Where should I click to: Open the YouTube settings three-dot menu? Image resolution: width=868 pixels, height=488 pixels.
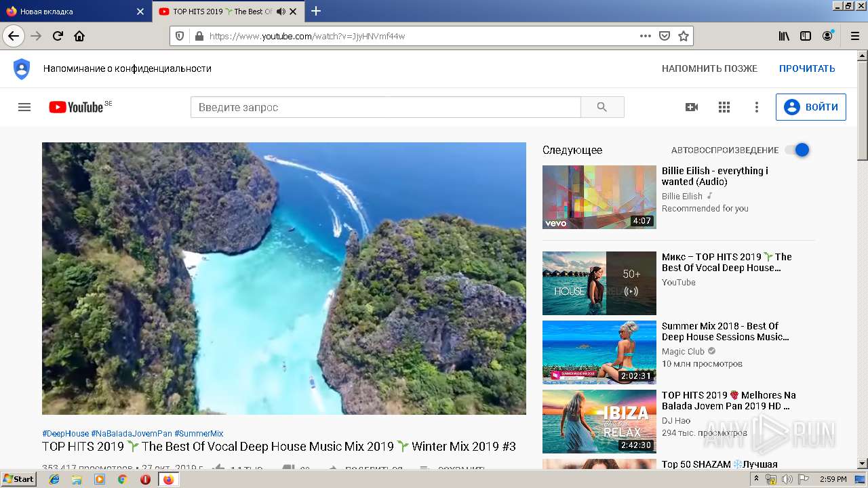(x=757, y=107)
